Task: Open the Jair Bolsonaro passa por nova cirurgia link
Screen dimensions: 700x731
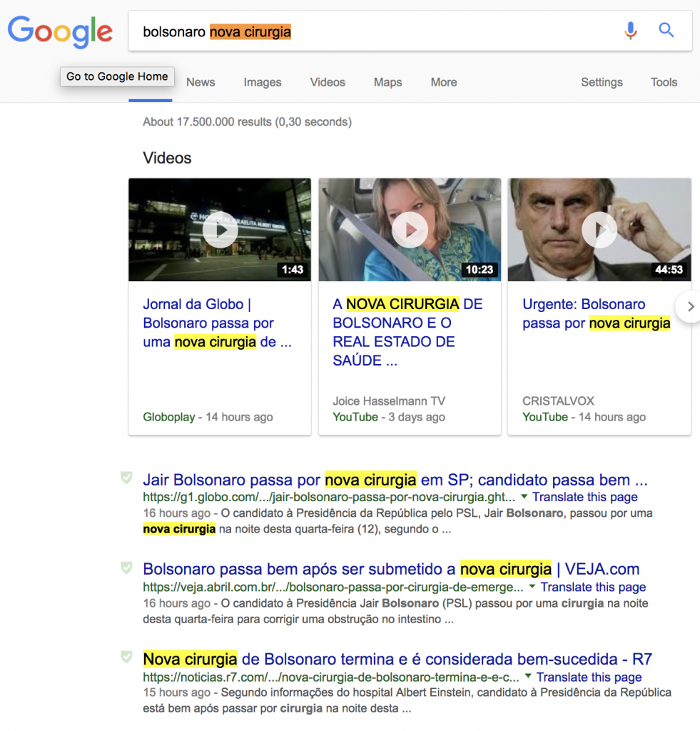Action: [x=395, y=480]
